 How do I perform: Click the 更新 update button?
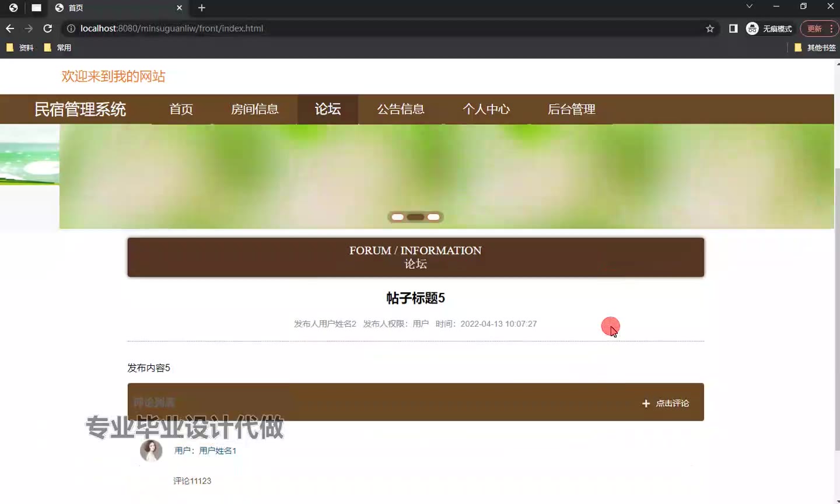[815, 29]
